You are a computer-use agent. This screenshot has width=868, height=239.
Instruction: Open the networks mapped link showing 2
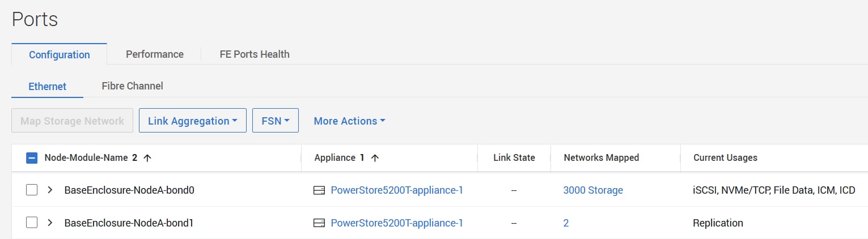click(566, 223)
